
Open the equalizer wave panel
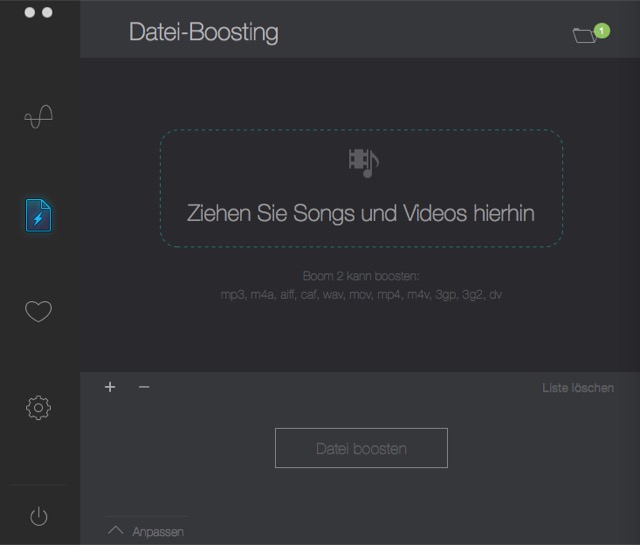coord(38,117)
